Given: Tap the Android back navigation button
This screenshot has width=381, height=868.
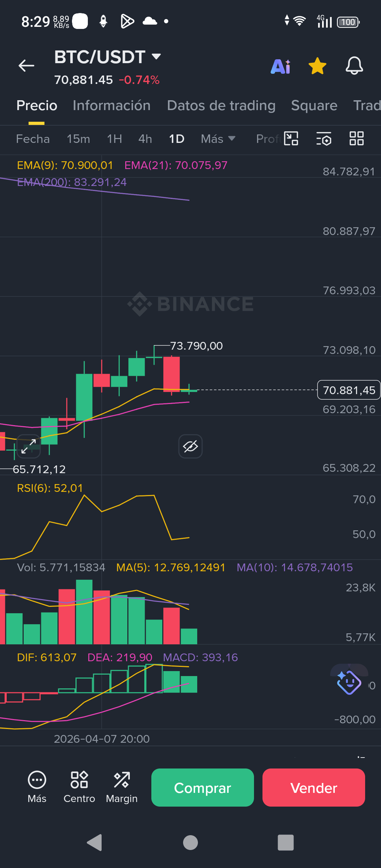Looking at the screenshot, I should tap(95, 843).
